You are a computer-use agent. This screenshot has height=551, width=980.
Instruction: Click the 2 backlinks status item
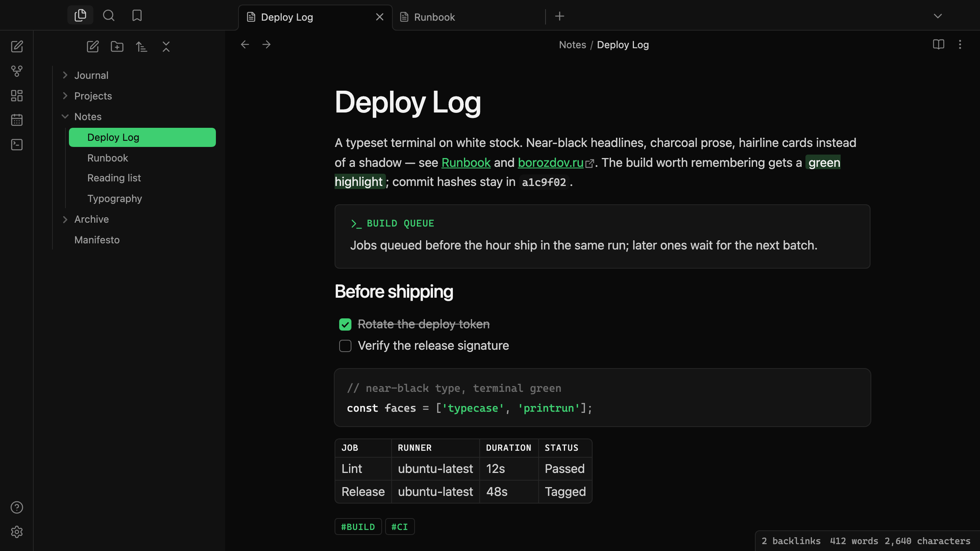tap(791, 541)
